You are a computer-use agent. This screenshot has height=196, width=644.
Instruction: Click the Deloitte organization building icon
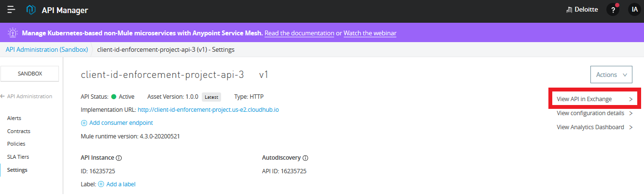pos(569,10)
